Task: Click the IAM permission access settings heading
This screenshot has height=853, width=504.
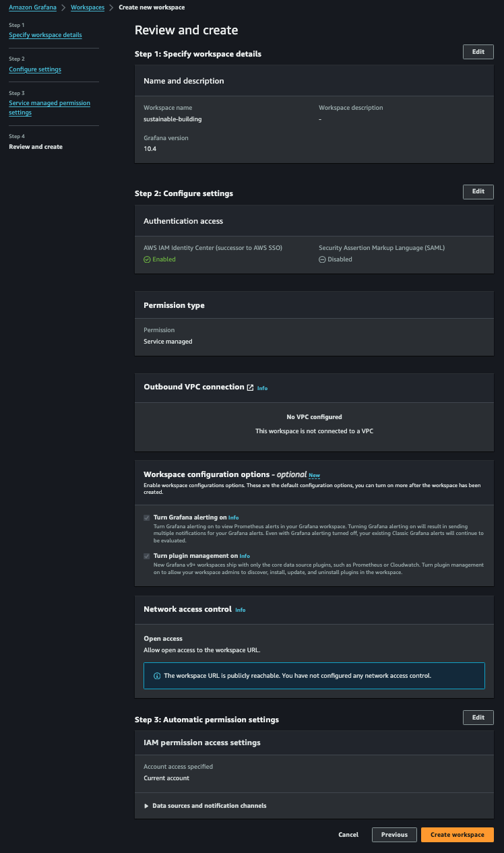Action: click(202, 743)
